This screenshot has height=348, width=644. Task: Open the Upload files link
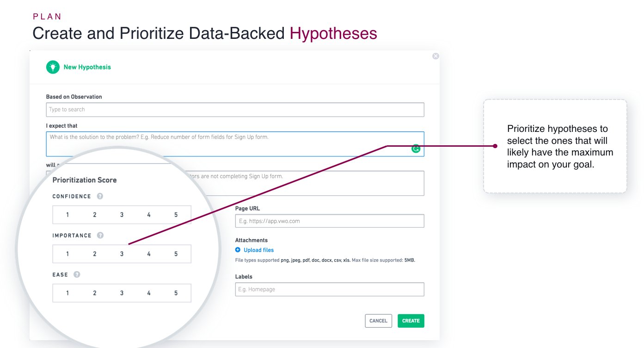(259, 250)
